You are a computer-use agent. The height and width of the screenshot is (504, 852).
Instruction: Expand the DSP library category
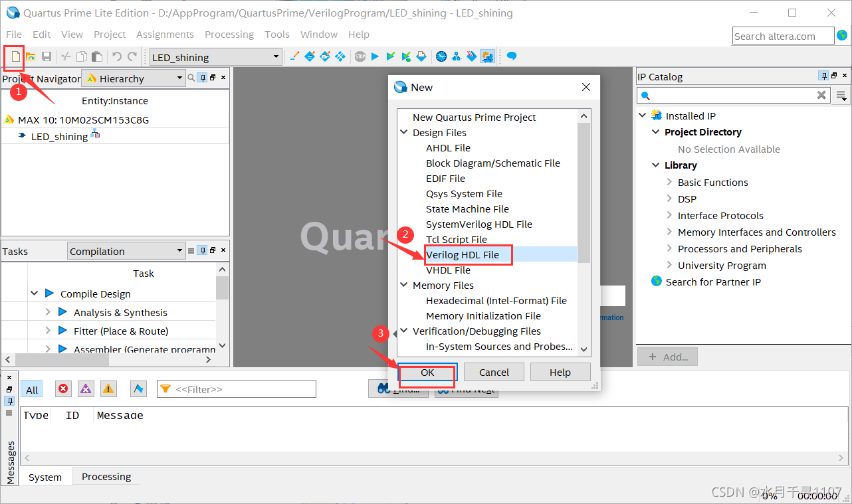pyautogui.click(x=669, y=199)
